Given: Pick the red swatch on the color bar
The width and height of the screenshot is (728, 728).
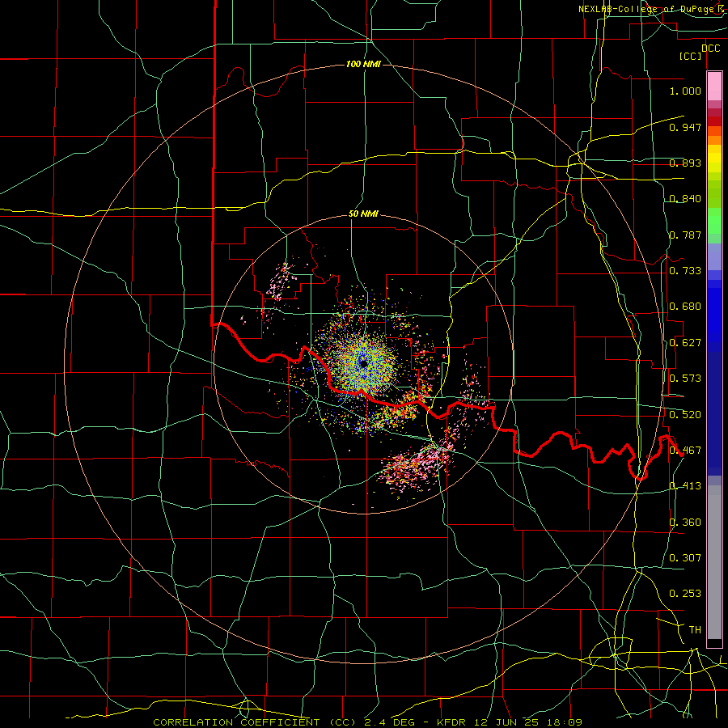Looking at the screenshot, I should pyautogui.click(x=714, y=121).
